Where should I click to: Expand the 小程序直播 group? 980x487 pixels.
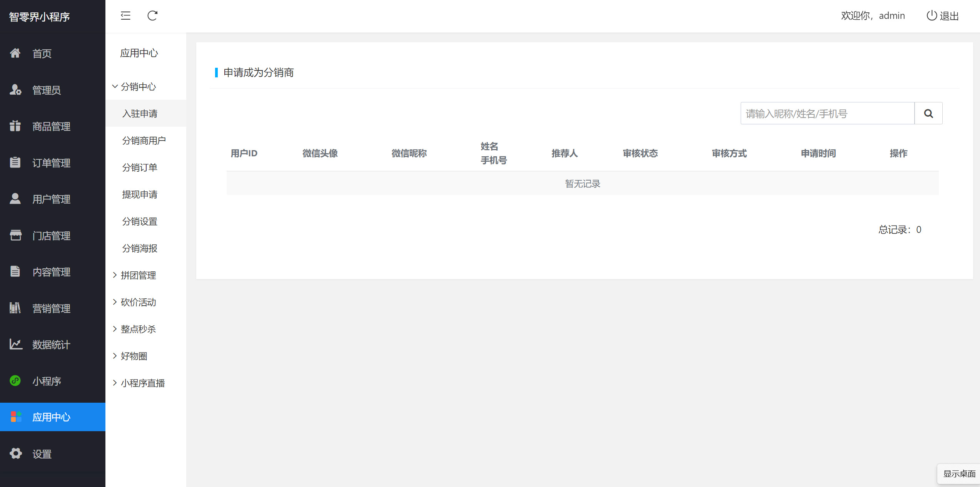point(142,383)
